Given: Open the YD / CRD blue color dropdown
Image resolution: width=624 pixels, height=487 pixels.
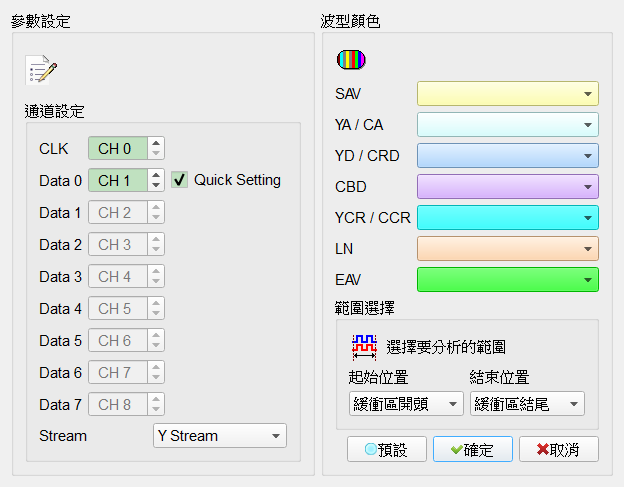Looking at the screenshot, I should [x=508, y=156].
